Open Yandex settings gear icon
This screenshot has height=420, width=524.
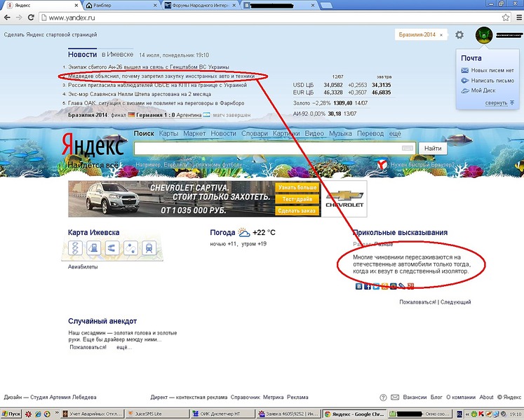click(x=459, y=35)
